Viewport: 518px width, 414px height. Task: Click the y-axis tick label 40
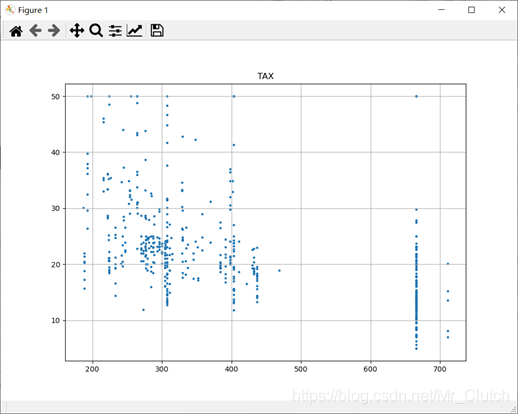click(x=55, y=153)
